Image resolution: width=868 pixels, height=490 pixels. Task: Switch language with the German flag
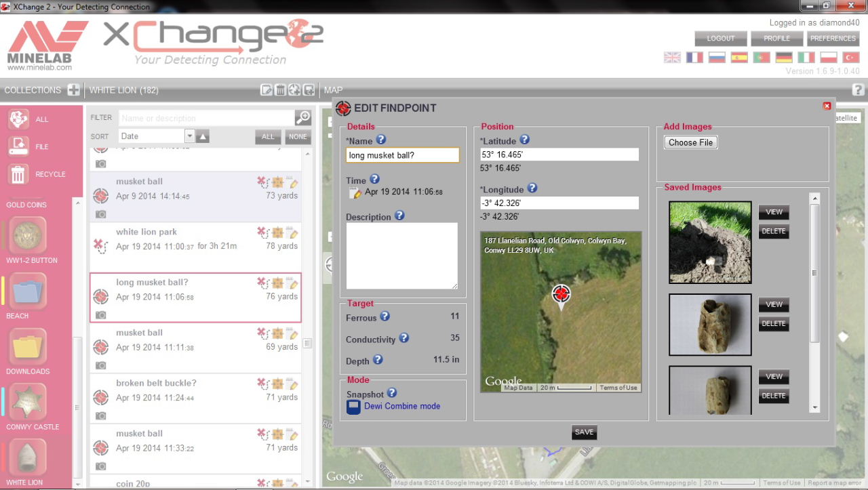(x=784, y=58)
